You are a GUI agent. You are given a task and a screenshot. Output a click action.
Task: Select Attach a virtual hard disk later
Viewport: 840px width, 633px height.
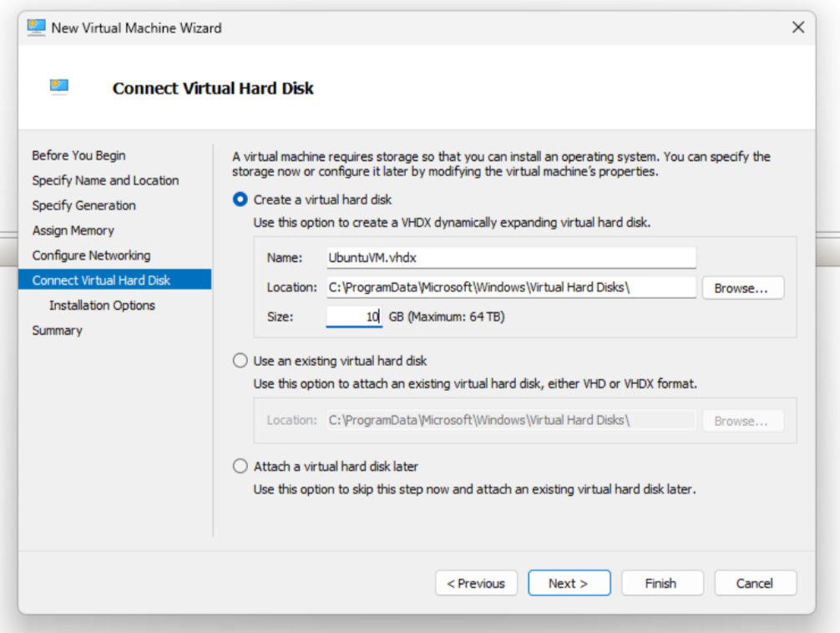click(240, 466)
